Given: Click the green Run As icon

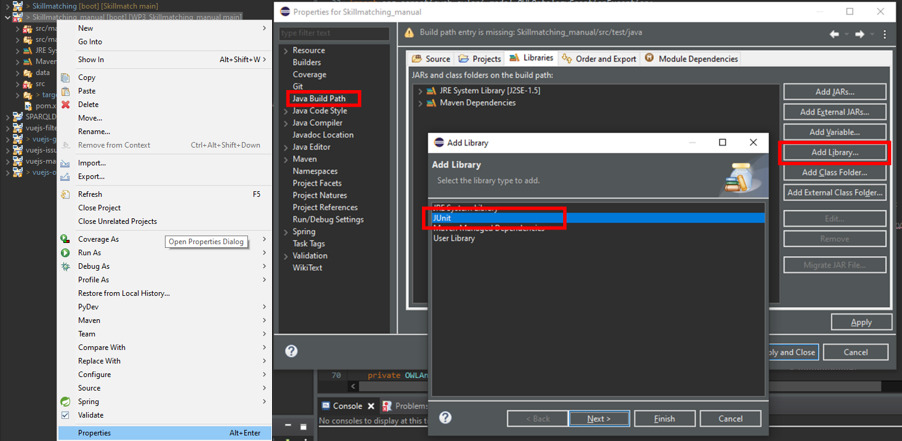Looking at the screenshot, I should click(x=66, y=253).
